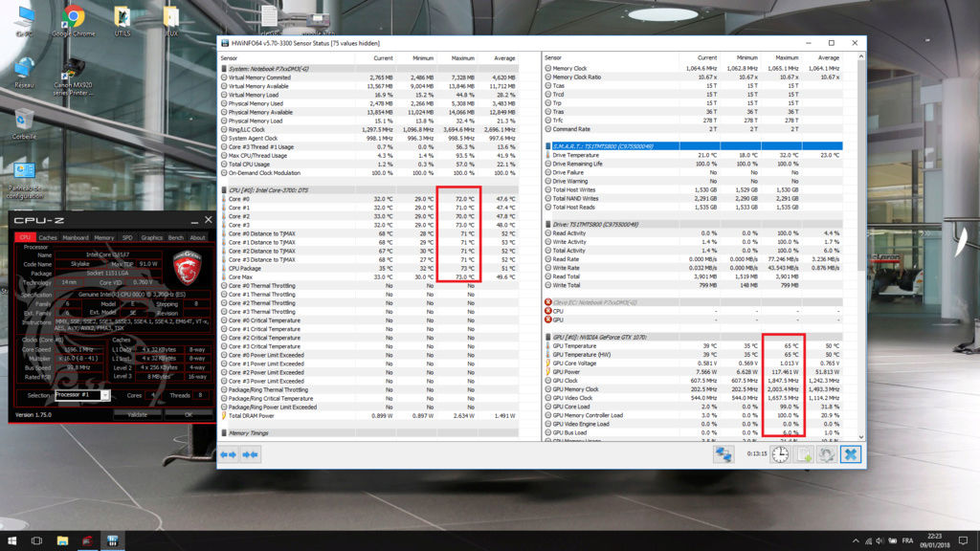Open Task View on the taskbar

pyautogui.click(x=37, y=540)
